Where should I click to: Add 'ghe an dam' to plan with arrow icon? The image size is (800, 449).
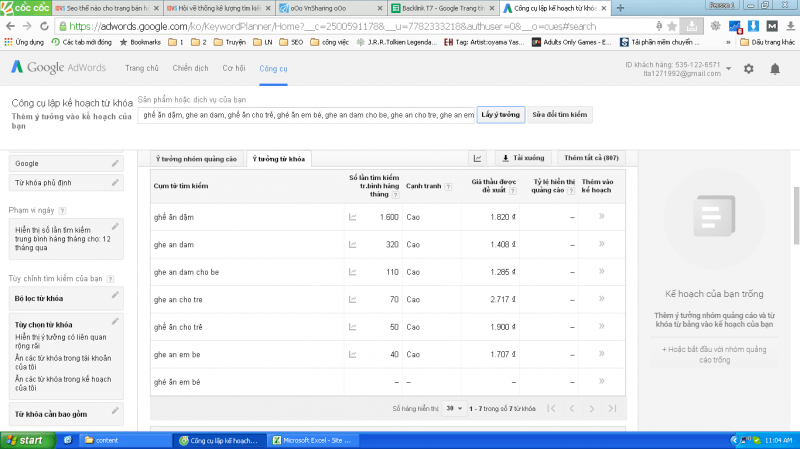coord(601,243)
